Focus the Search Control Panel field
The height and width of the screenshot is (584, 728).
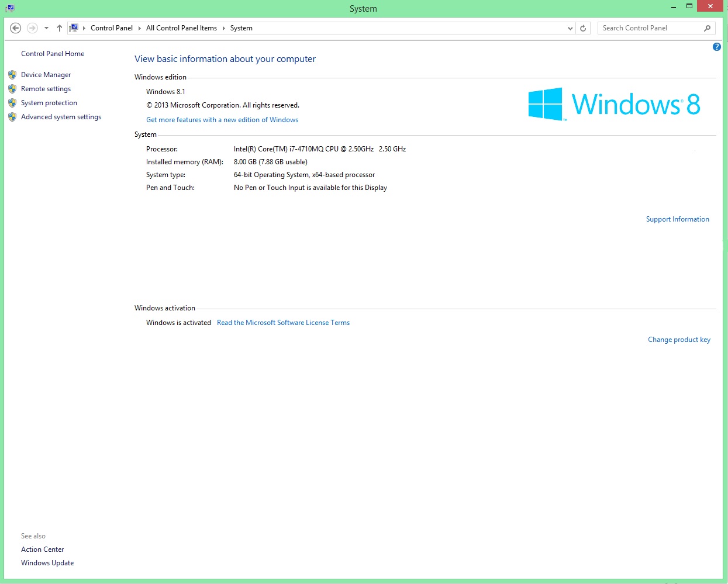[650, 28]
